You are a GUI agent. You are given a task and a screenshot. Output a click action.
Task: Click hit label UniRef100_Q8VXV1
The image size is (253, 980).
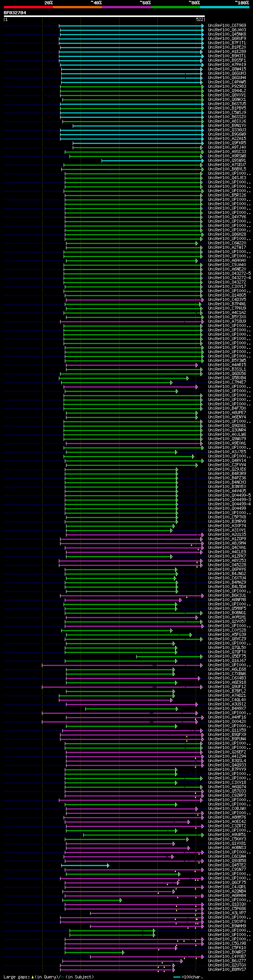(227, 95)
